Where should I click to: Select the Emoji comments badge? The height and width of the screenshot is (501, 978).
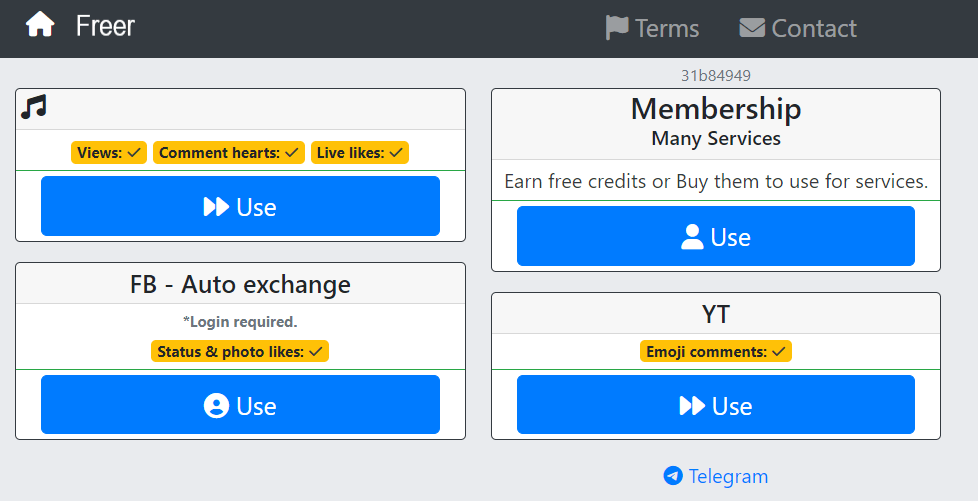[x=715, y=351]
